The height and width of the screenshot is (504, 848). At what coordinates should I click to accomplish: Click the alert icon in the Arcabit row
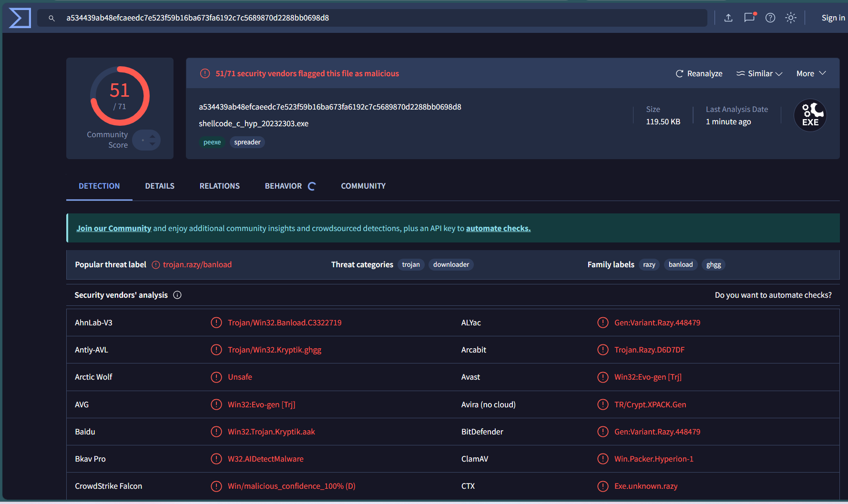tap(603, 350)
